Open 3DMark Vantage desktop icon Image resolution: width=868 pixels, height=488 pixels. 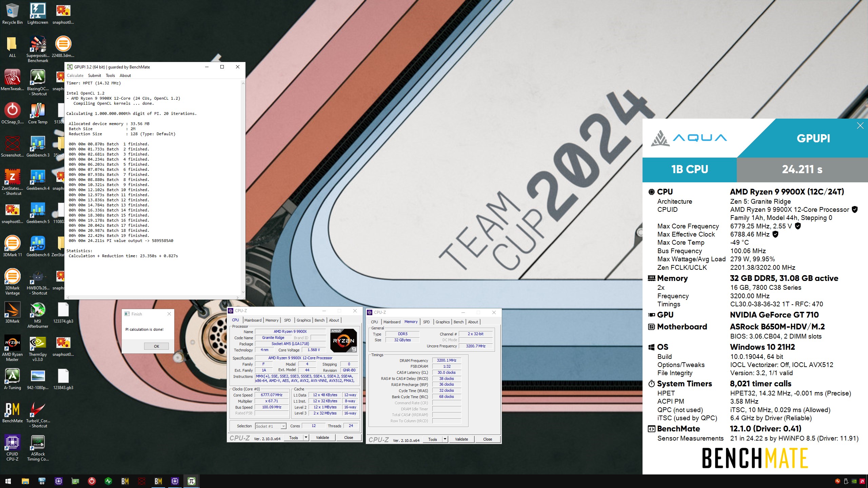click(12, 282)
